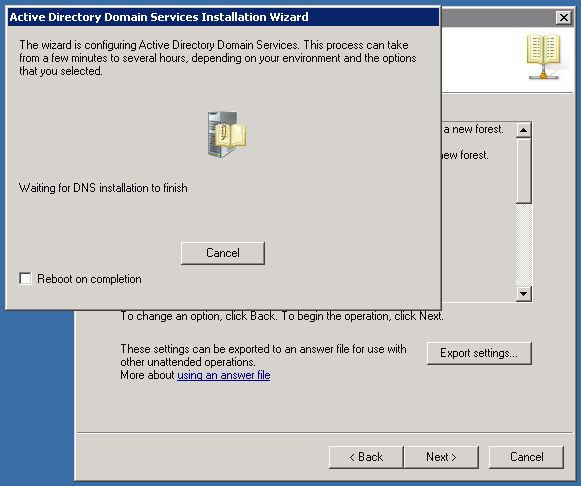Click the "a new forest." summary text
Viewport: 581px width, 486px height.
[474, 129]
